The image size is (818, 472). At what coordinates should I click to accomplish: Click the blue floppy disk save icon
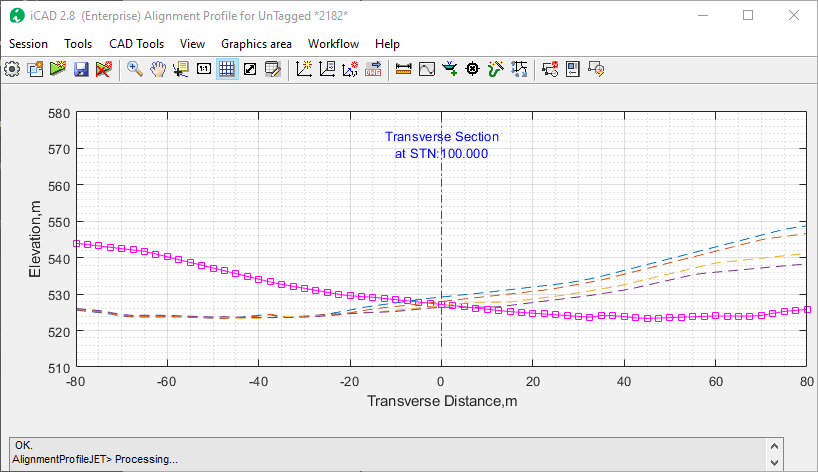(x=81, y=69)
